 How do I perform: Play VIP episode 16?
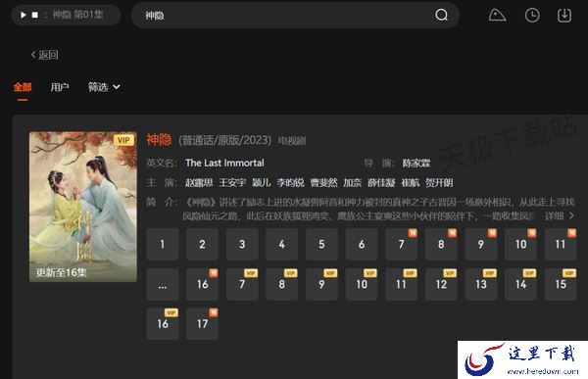(x=163, y=324)
